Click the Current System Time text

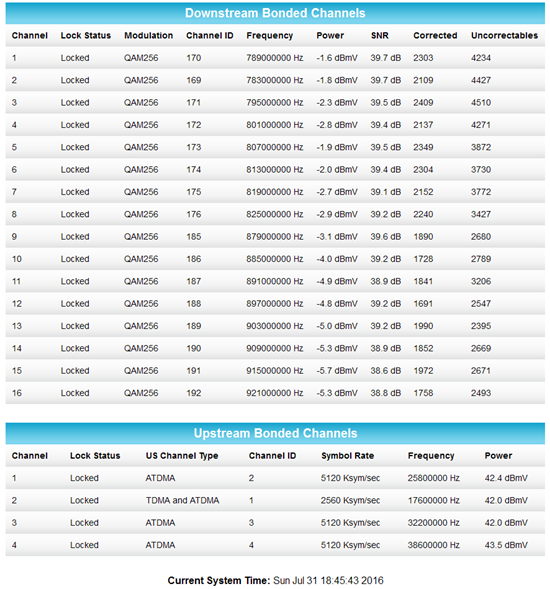point(275,580)
